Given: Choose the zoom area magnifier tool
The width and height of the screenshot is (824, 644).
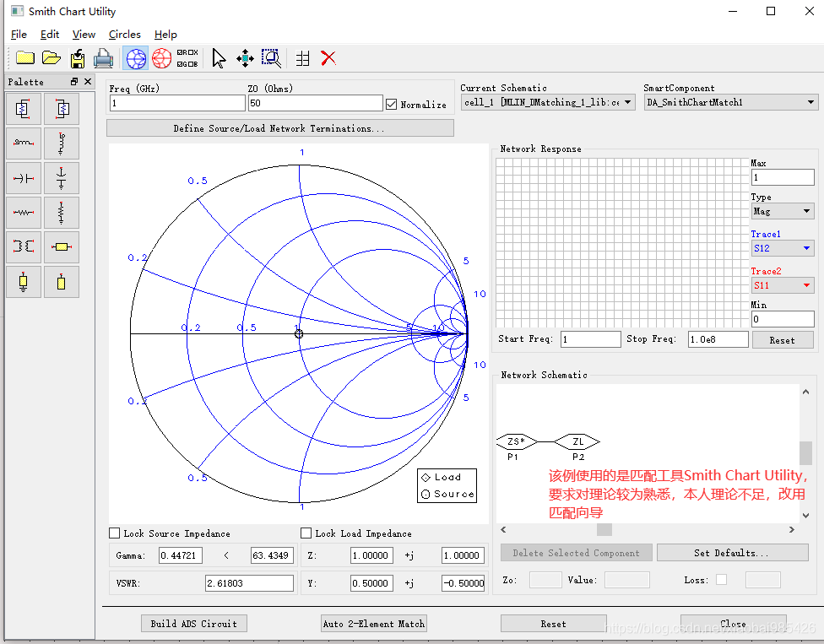Looking at the screenshot, I should [x=271, y=58].
